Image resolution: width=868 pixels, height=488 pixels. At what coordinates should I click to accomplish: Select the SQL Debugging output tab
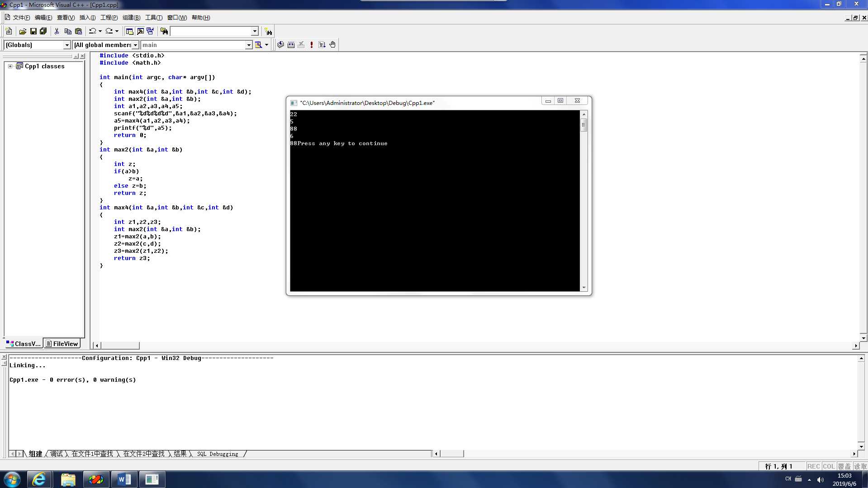click(x=218, y=454)
